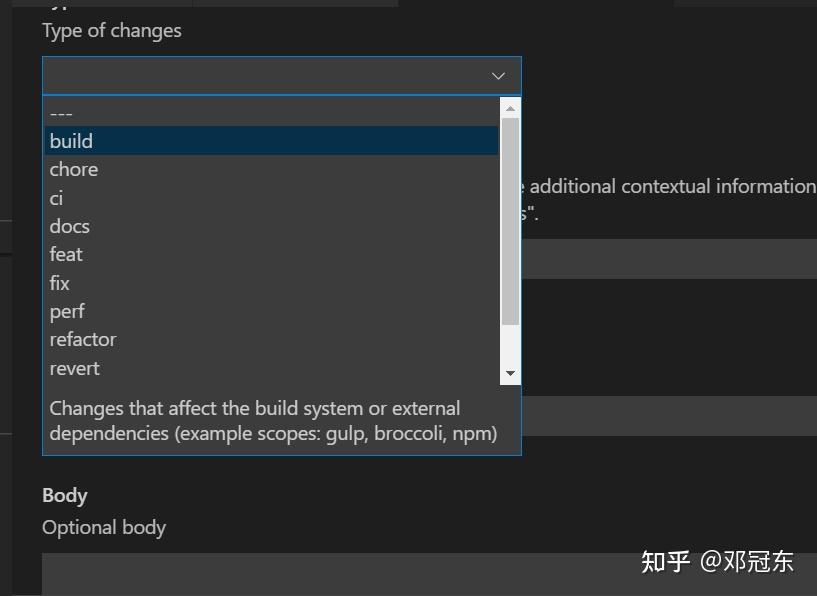The height and width of the screenshot is (596, 817).
Task: Click the 'Body' section label
Action: [64, 495]
